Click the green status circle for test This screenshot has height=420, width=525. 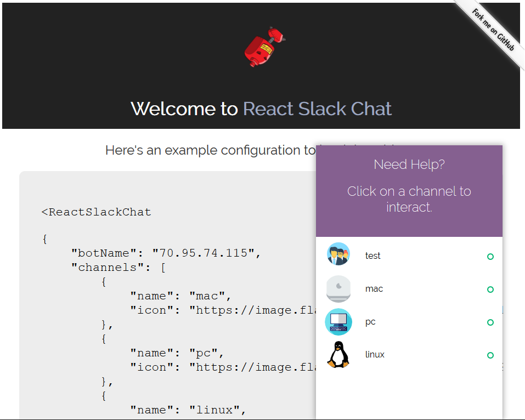pyautogui.click(x=490, y=257)
